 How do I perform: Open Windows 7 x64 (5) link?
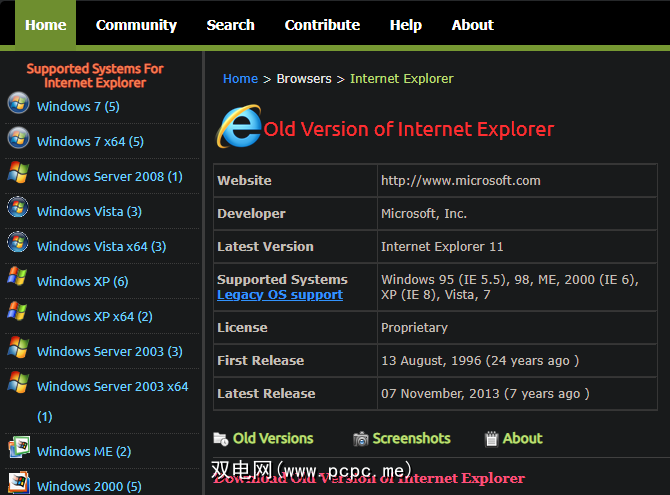click(x=90, y=142)
